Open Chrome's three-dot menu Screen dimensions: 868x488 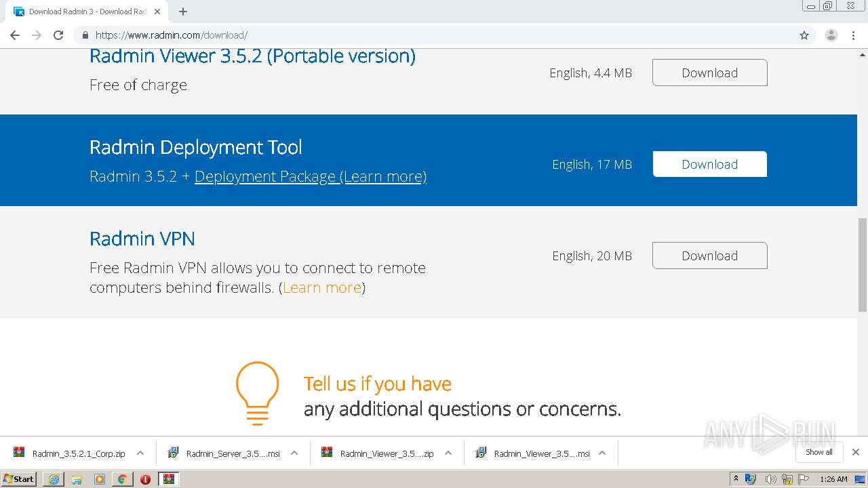click(854, 35)
